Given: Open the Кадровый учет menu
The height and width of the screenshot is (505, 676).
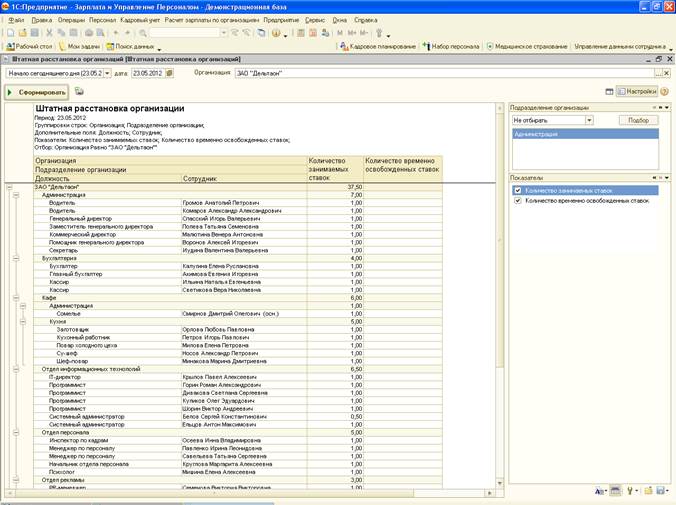Looking at the screenshot, I should [x=138, y=19].
